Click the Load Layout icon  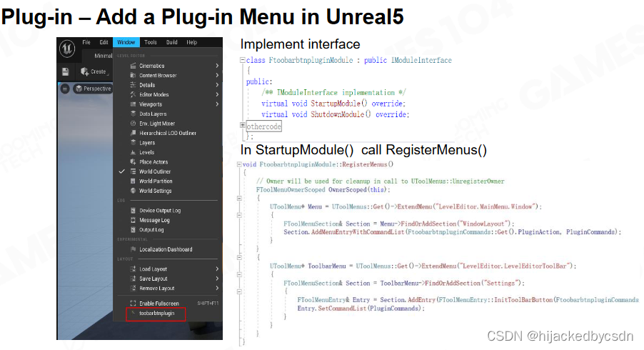point(133,269)
